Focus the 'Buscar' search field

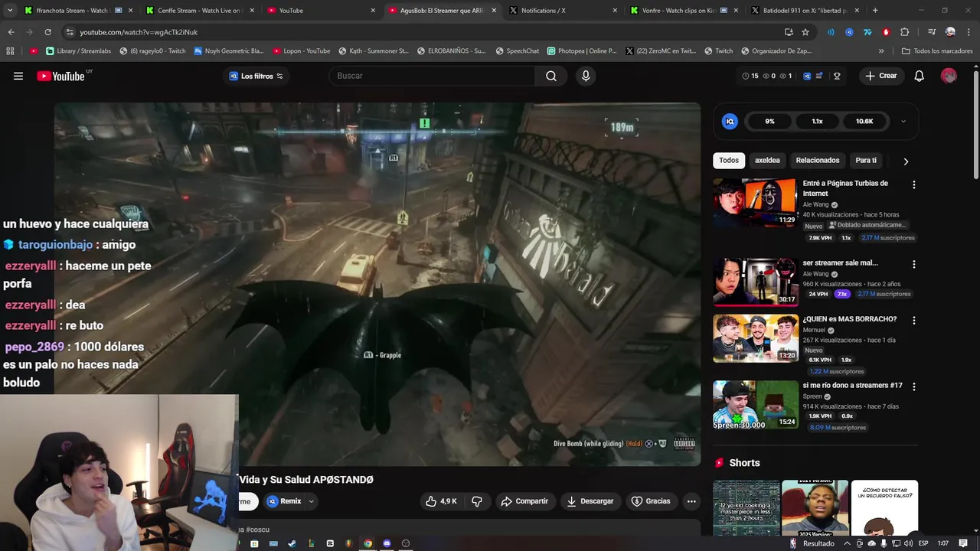[x=433, y=76]
